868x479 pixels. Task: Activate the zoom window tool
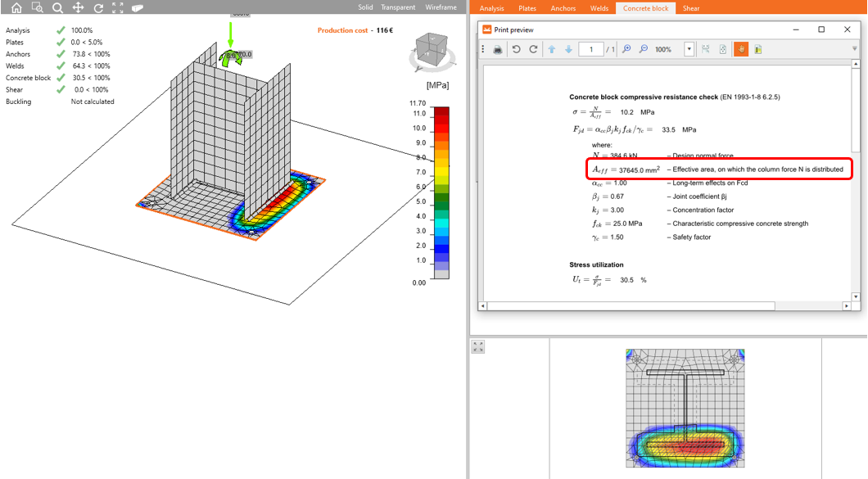coord(37,8)
